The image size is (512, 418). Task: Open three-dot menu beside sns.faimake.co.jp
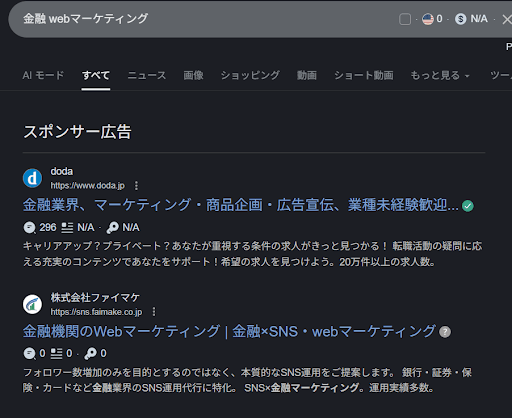tap(154, 312)
